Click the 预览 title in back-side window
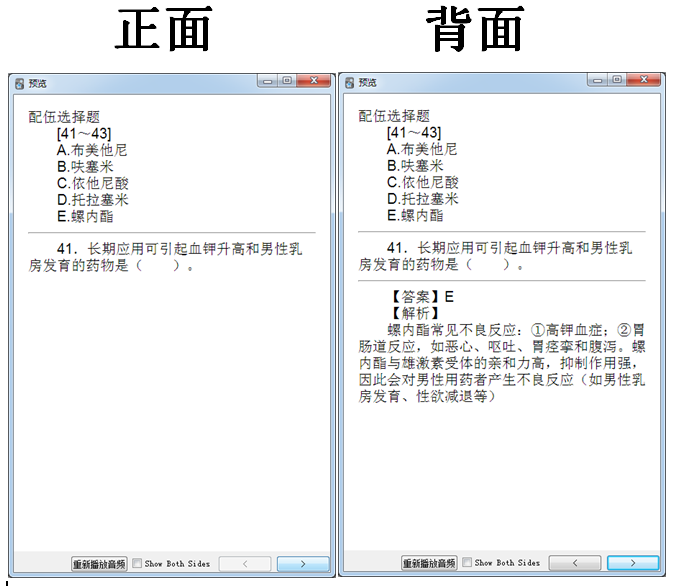This screenshot has width=674, height=586. [368, 83]
